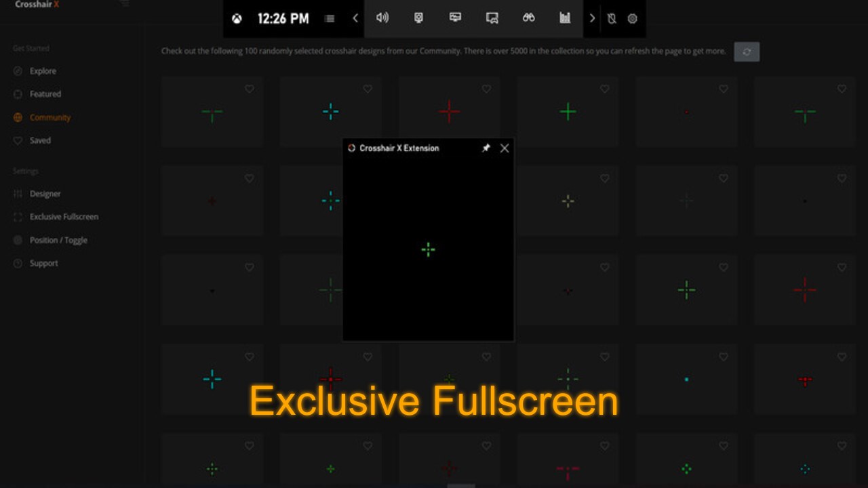The image size is (868, 488).
Task: Open the Resources bar-chart widget in Game Bar
Action: tap(565, 18)
